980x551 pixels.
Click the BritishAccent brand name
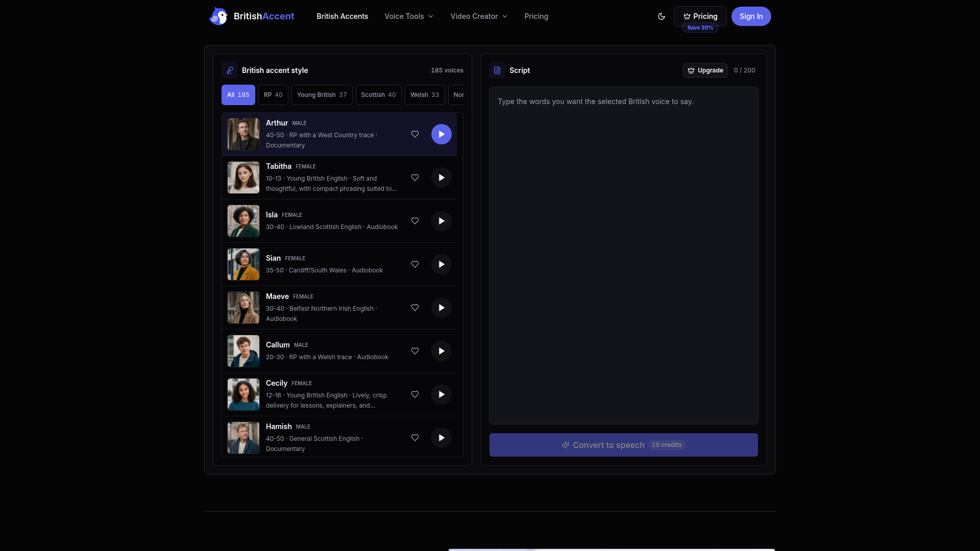coord(264,16)
